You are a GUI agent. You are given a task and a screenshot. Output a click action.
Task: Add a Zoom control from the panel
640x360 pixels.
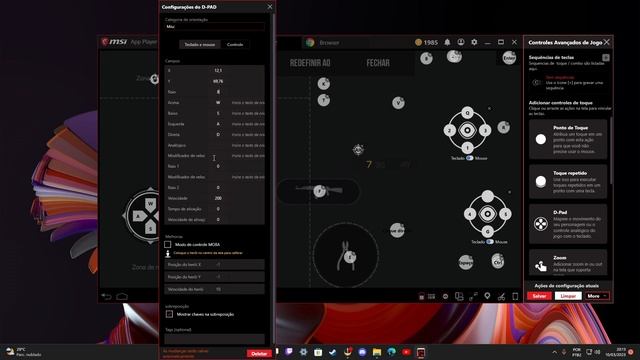click(568, 262)
